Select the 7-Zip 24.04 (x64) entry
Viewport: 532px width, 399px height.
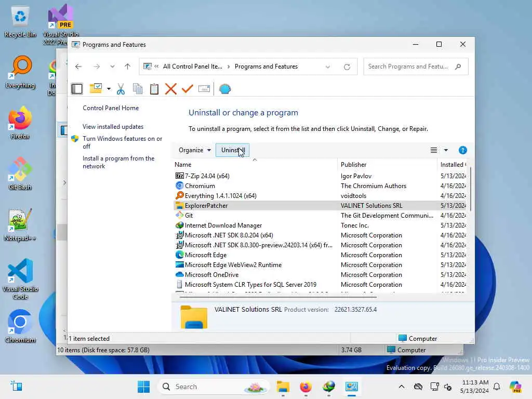pyautogui.click(x=320, y=176)
